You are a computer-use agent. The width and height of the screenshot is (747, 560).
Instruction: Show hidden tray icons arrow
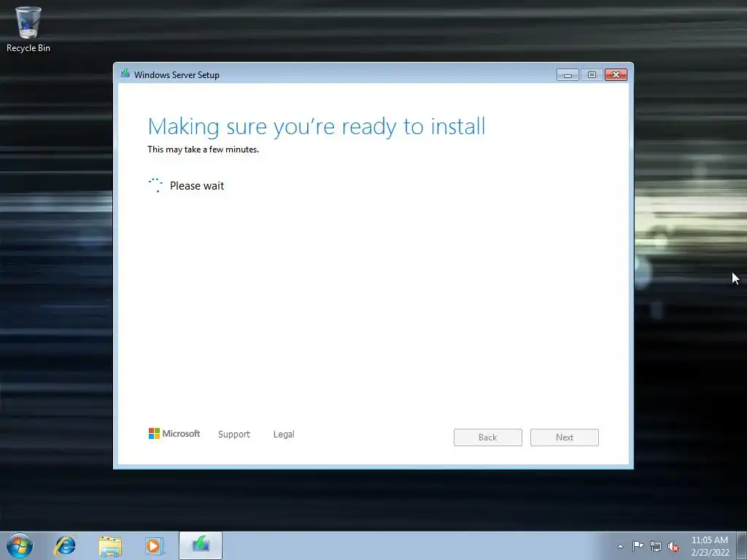[620, 546]
